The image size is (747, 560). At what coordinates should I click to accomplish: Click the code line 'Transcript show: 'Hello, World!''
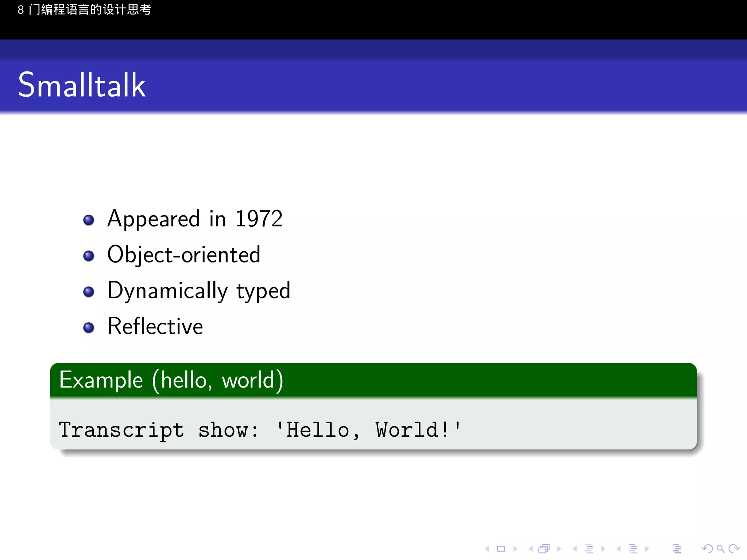(x=260, y=430)
